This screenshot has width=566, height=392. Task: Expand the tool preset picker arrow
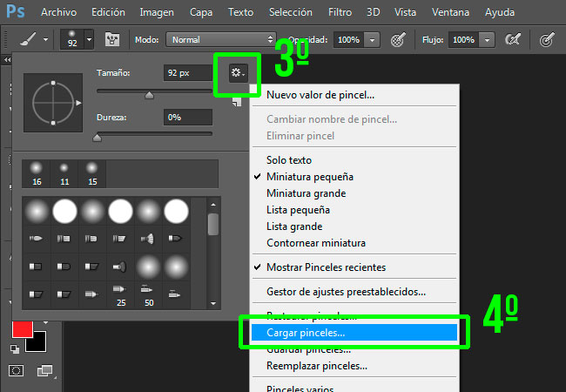(x=45, y=40)
